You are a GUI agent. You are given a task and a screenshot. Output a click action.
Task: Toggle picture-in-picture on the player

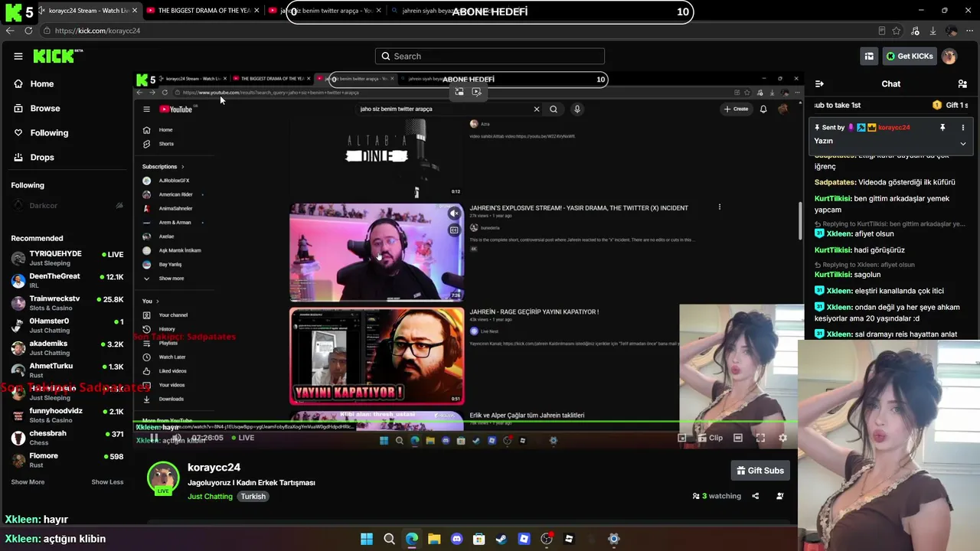(682, 438)
